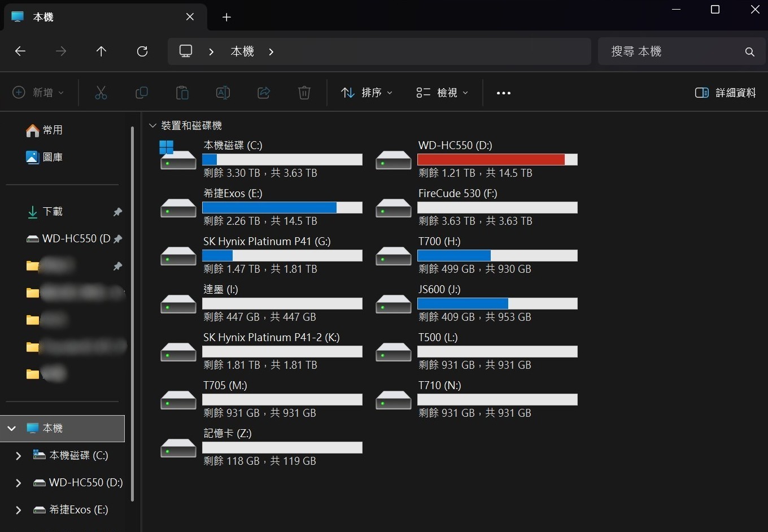
Task: Open the 排序 sort dropdown
Action: (367, 93)
